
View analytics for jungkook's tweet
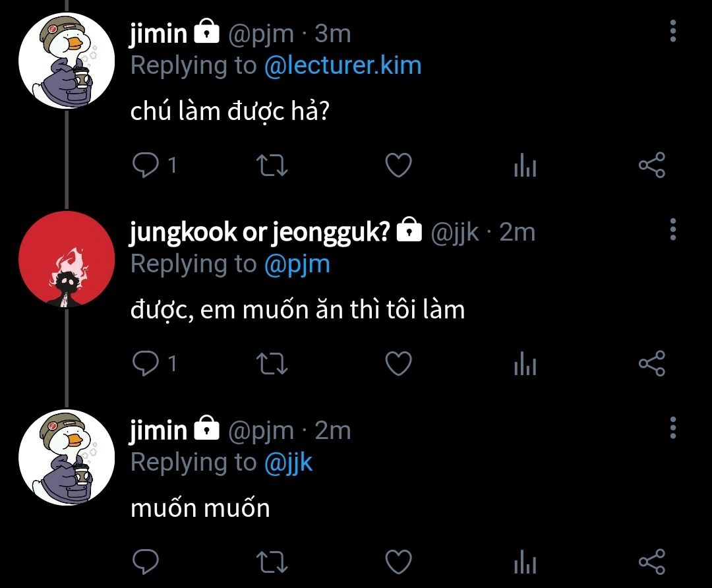(x=525, y=365)
